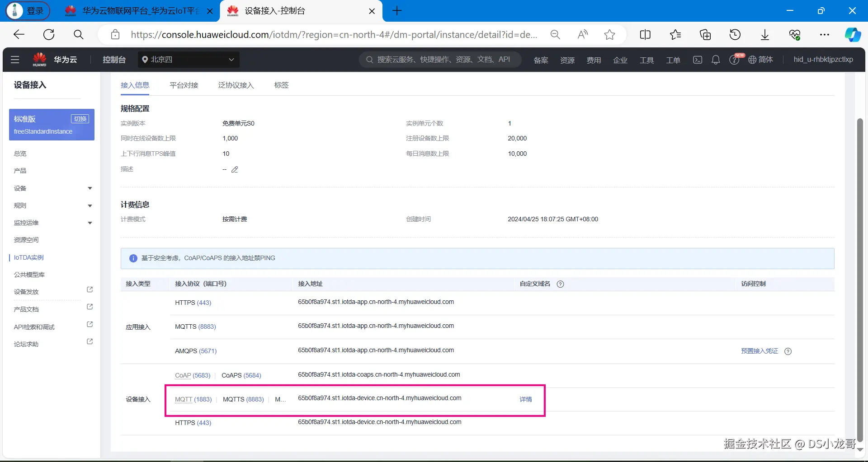Viewport: 868px width, 462px height.
Task: Click the notification bell icon
Action: pos(716,60)
